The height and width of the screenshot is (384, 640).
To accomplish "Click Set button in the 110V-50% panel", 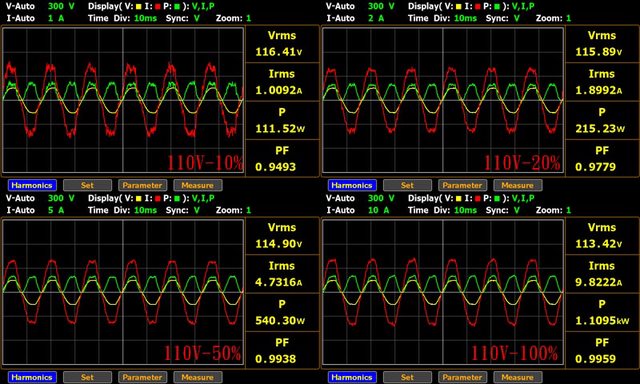I will 87,377.
